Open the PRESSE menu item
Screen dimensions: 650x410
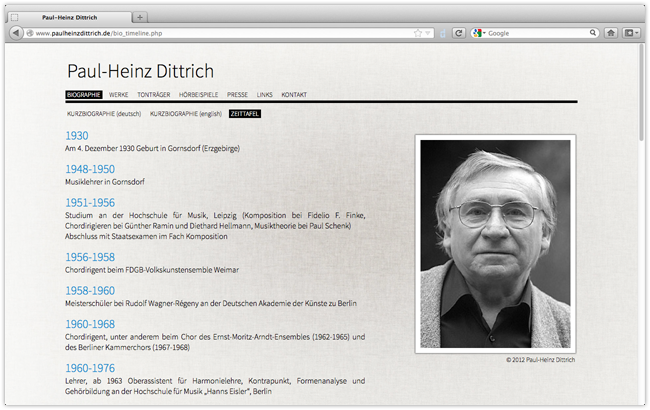[x=237, y=95]
